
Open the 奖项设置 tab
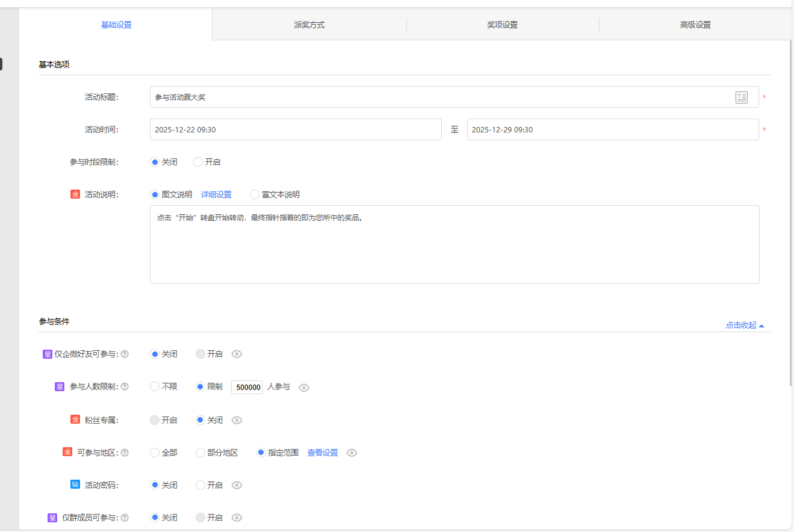(503, 25)
